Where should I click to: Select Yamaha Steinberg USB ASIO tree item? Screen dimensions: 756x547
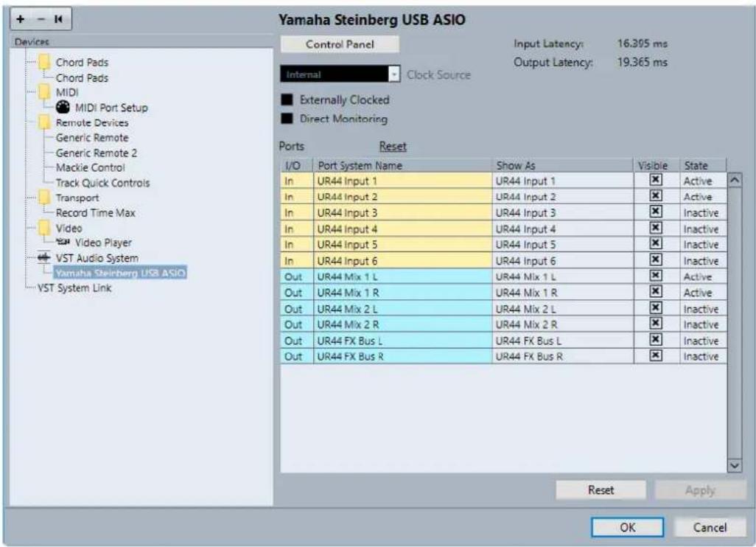tap(120, 273)
